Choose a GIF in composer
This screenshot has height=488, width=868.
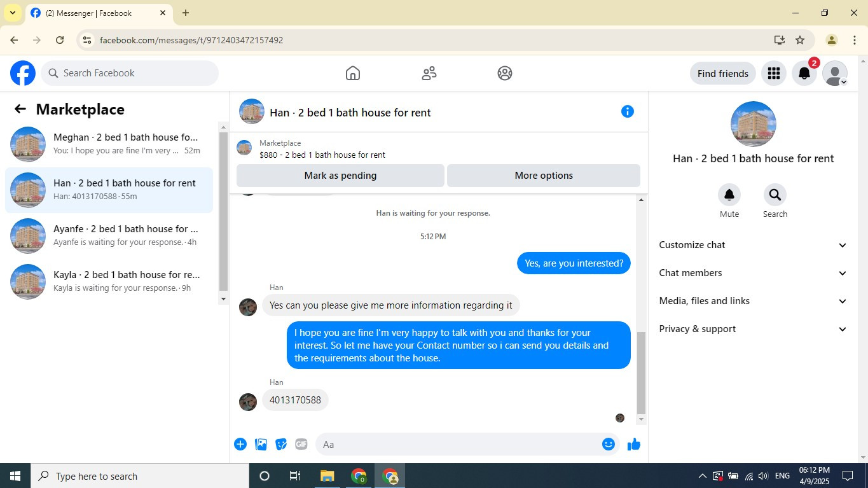pos(301,444)
